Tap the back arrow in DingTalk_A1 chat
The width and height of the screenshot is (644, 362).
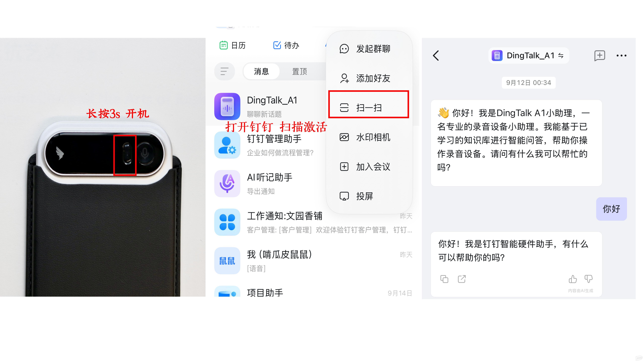point(436,55)
